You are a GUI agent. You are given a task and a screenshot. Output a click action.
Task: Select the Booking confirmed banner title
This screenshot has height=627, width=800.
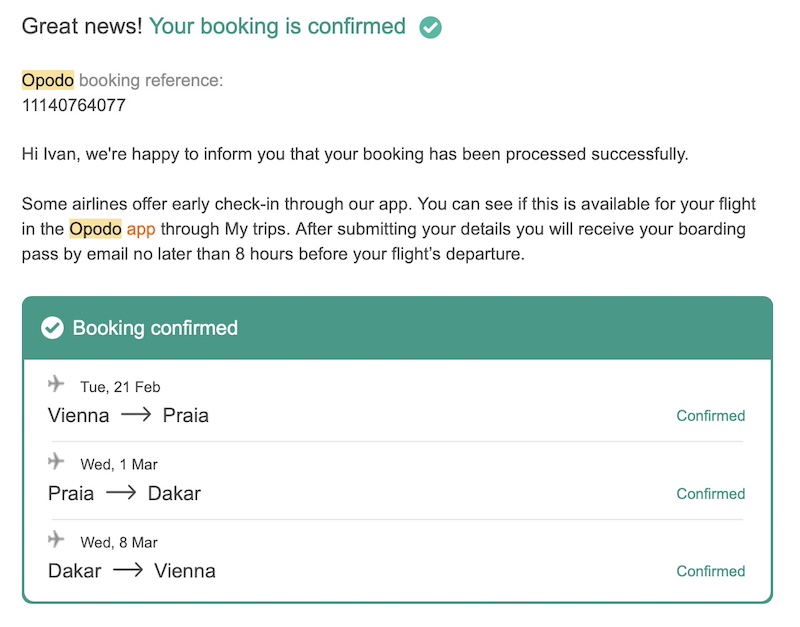155,328
